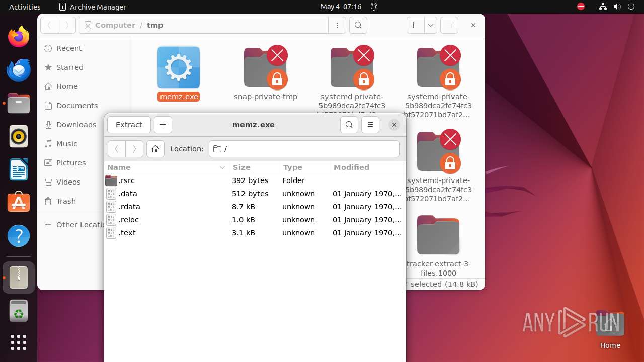Sort by the Modified column header
This screenshot has width=644, height=362.
(367, 167)
